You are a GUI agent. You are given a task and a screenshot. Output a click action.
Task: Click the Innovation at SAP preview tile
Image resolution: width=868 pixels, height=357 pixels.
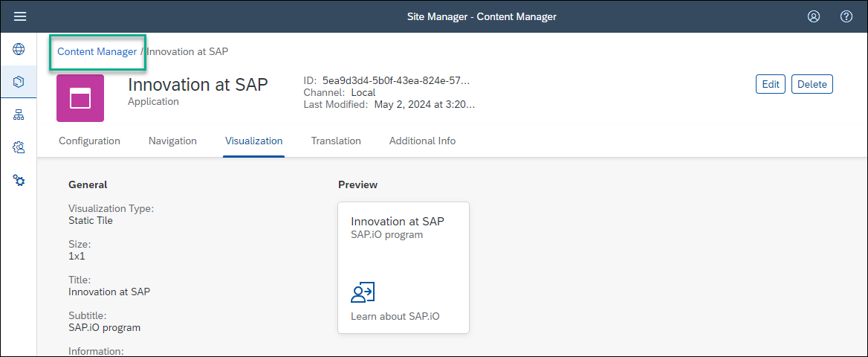click(x=404, y=268)
